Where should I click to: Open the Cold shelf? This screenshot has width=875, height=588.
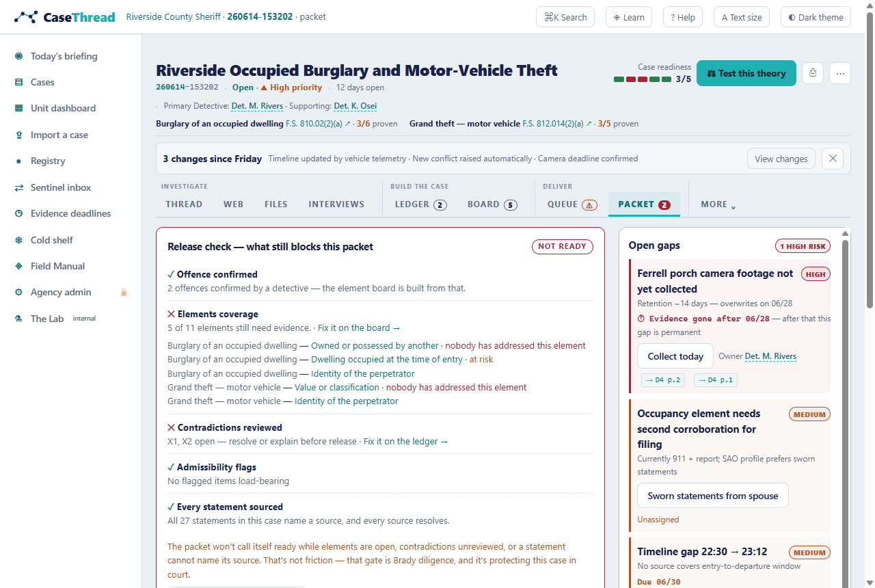51,240
